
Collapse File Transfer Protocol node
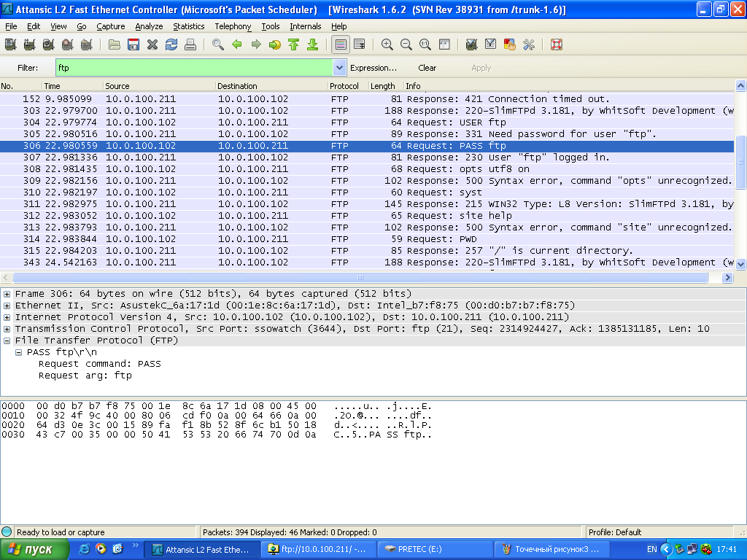[x=7, y=341]
